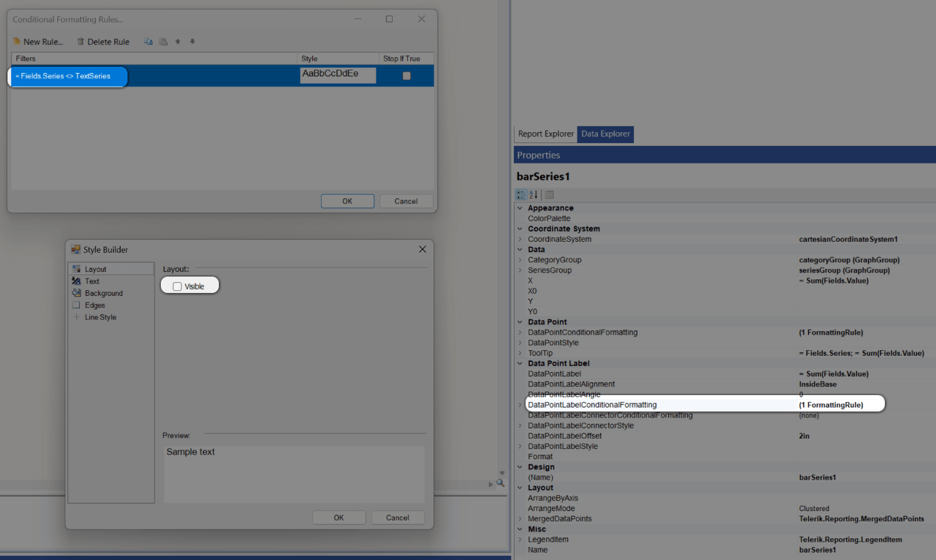
Task: Click the Delete Rule trash icon
Action: 80,42
